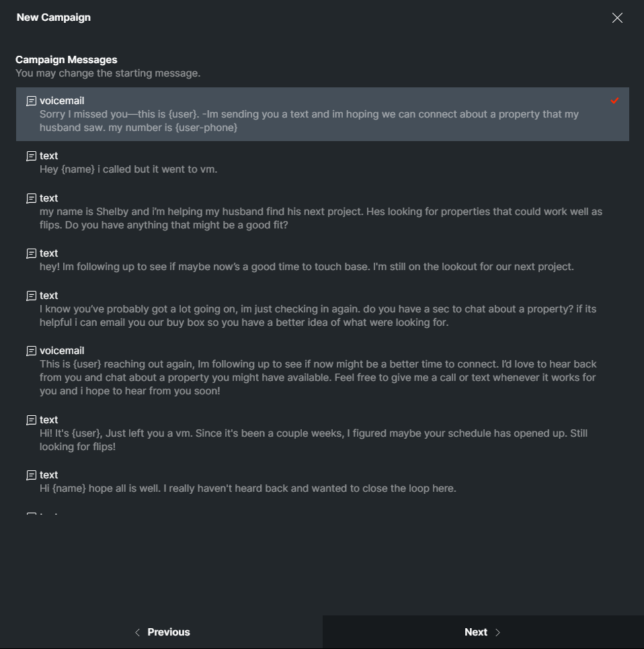
Task: Select the 'Hey {name} i called' text message
Action: pyautogui.click(x=321, y=162)
